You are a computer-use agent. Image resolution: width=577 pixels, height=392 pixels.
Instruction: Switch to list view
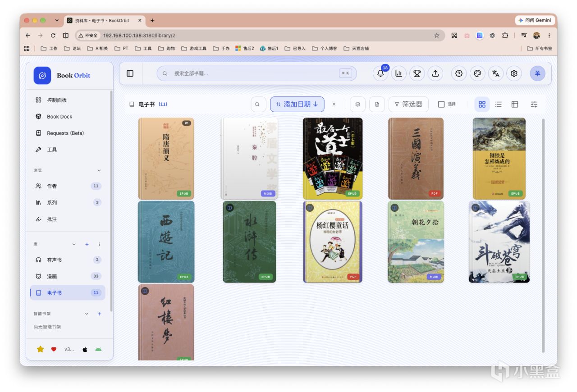click(x=498, y=104)
